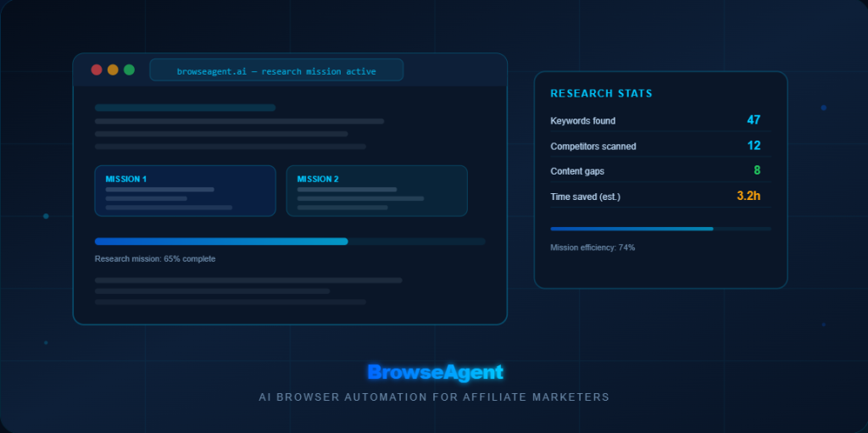Viewport: 868px width, 433px height.
Task: Select the Content gaps label
Action: pyautogui.click(x=577, y=172)
